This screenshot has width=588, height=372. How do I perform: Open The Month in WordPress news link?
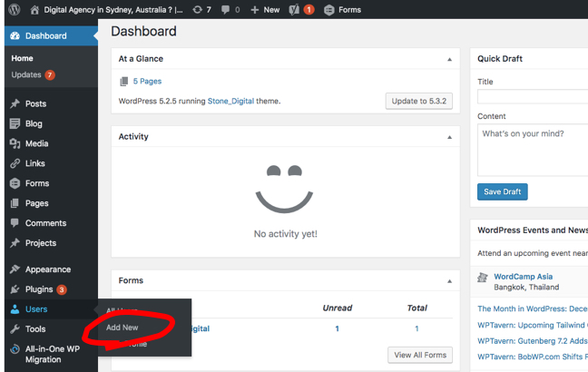533,308
